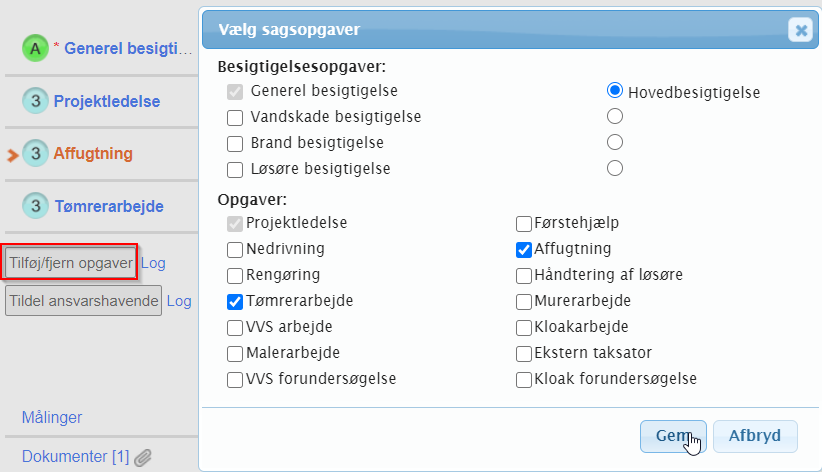The image size is (822, 472).
Task: Click the Tilføj/fjern opgaver button
Action: (71, 263)
